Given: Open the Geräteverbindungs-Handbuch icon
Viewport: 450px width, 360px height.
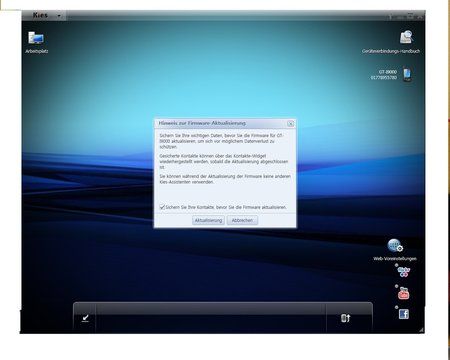Looking at the screenshot, I should 407,37.
